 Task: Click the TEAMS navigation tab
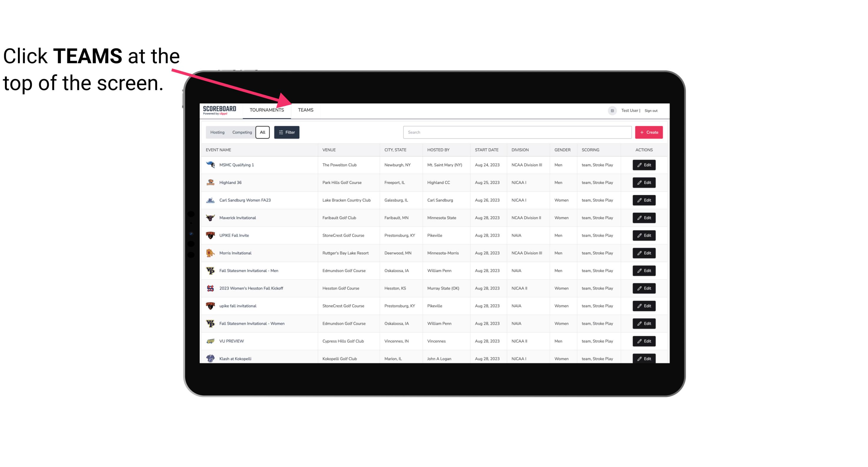tap(305, 110)
